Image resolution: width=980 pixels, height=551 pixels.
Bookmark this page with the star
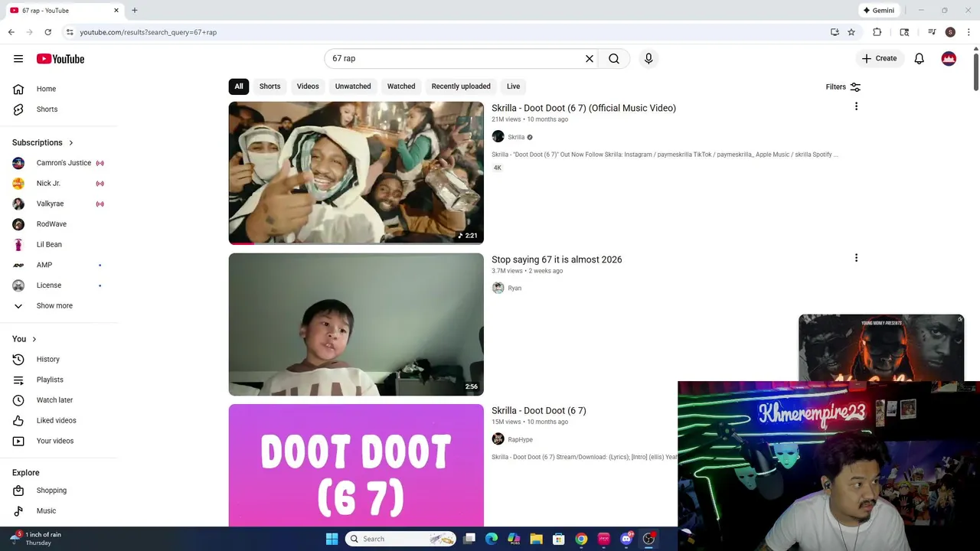tap(851, 32)
